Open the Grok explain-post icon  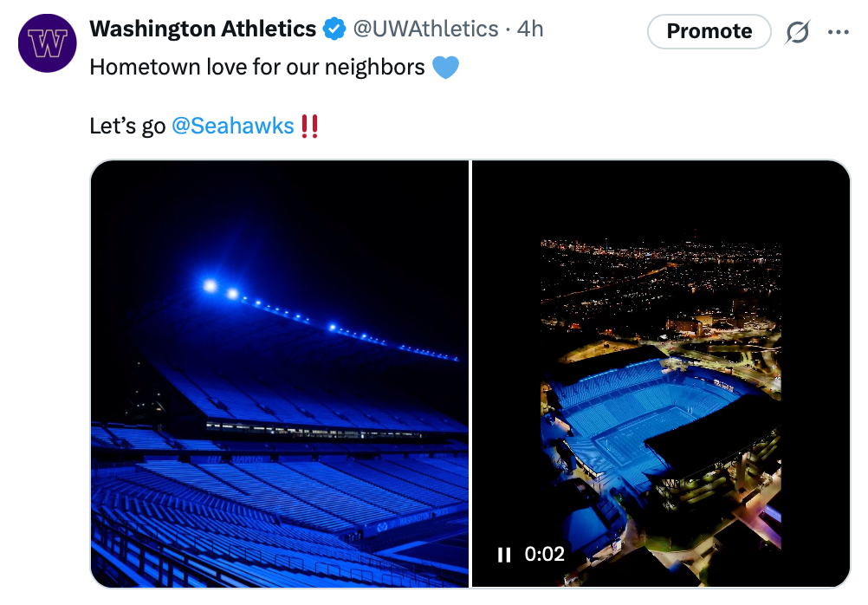(797, 32)
